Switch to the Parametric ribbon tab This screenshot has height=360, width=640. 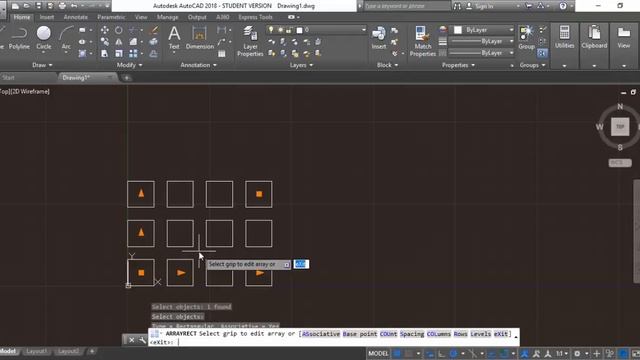111,17
